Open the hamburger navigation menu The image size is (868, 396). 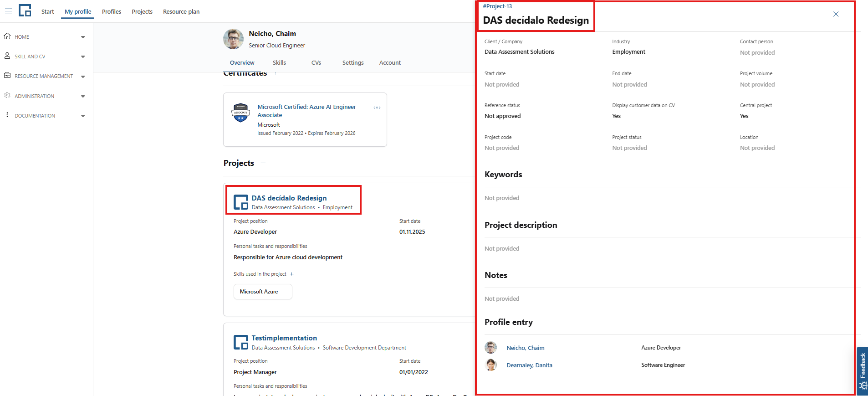point(8,11)
